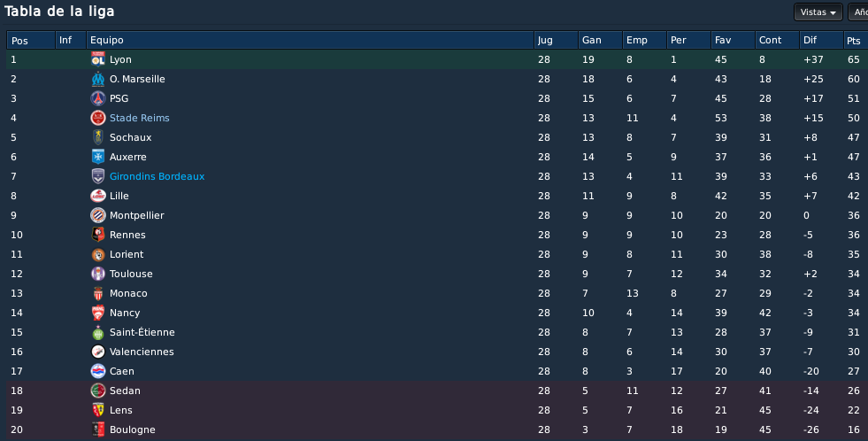Click the Stade Reims crest icon
Screen dimensions: 868x441
pyautogui.click(x=98, y=118)
